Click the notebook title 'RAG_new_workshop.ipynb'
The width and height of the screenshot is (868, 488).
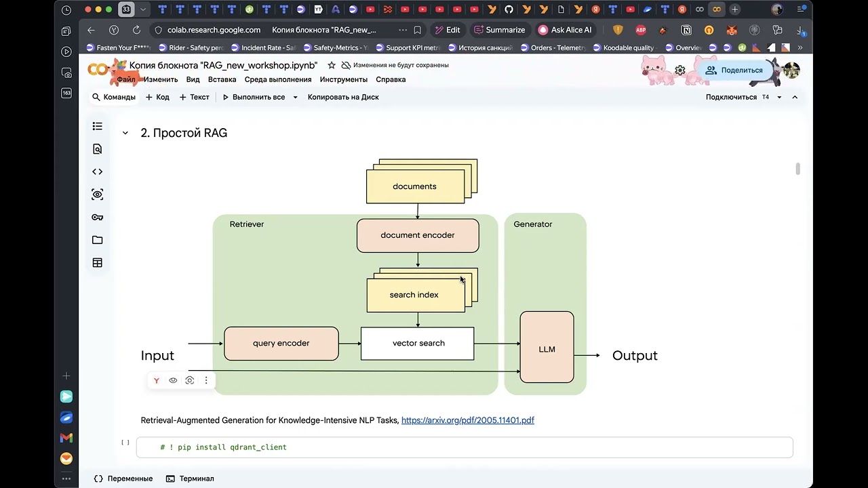[x=224, y=65]
